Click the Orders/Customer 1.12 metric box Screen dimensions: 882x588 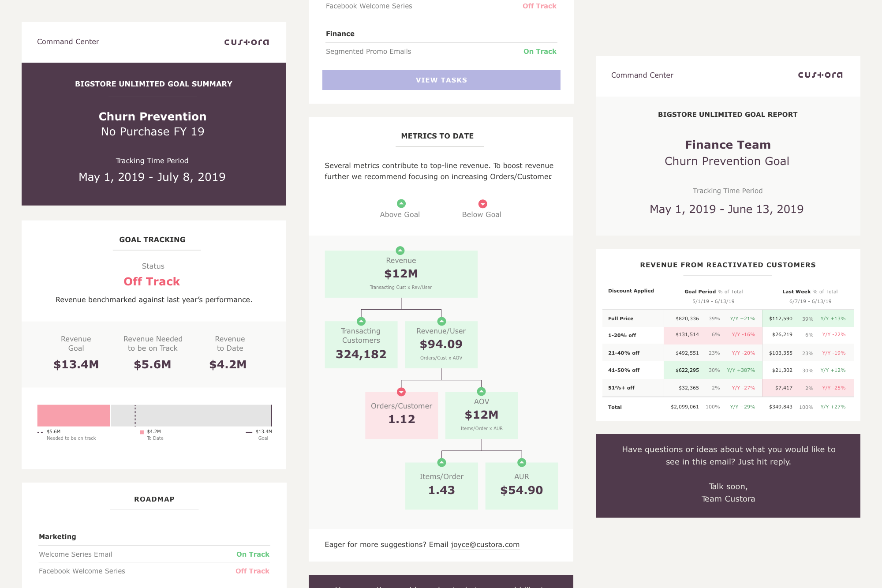(x=401, y=415)
